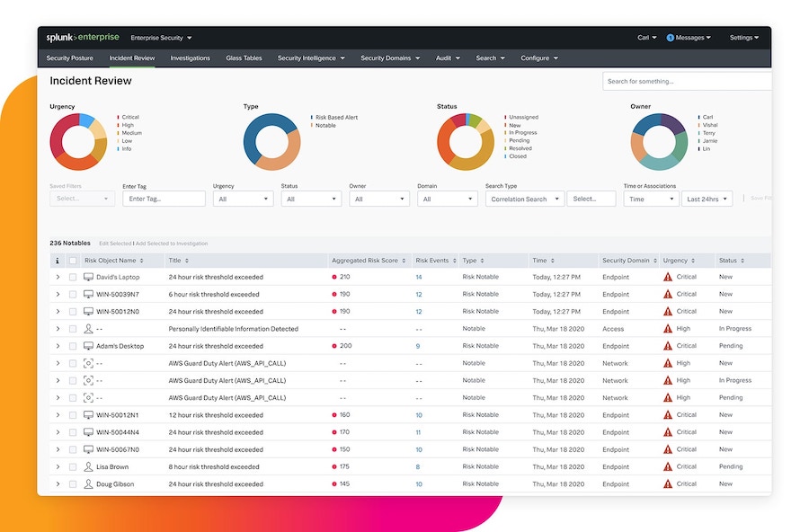Open the Last 24hrs time range dropdown
Image resolution: width=809 pixels, height=532 pixels.
707,199
